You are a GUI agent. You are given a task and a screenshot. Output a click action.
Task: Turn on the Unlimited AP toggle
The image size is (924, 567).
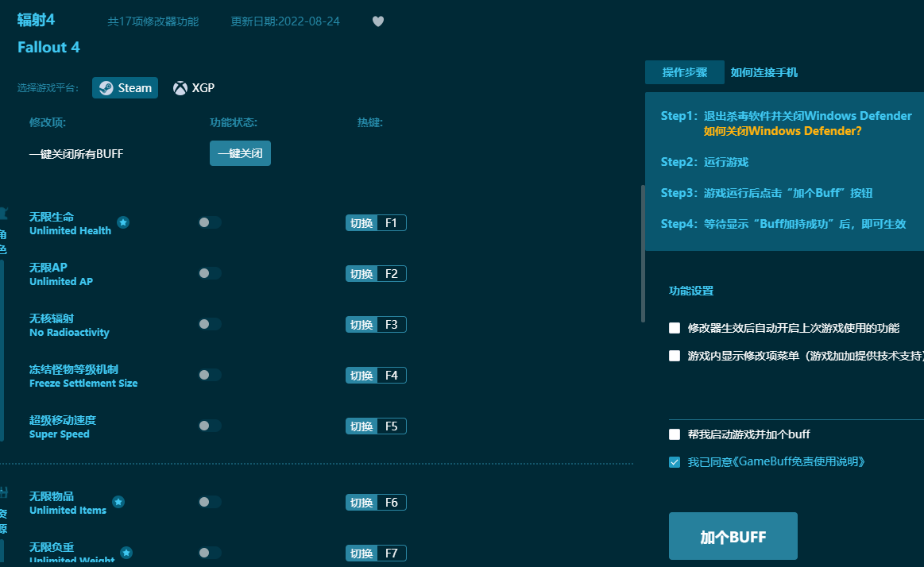pyautogui.click(x=210, y=273)
